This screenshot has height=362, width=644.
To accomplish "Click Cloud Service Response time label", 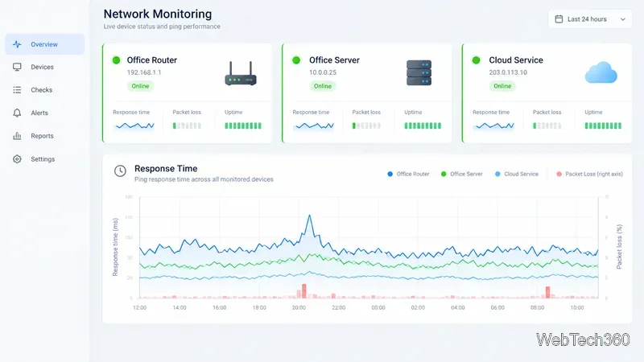I will tap(491, 113).
